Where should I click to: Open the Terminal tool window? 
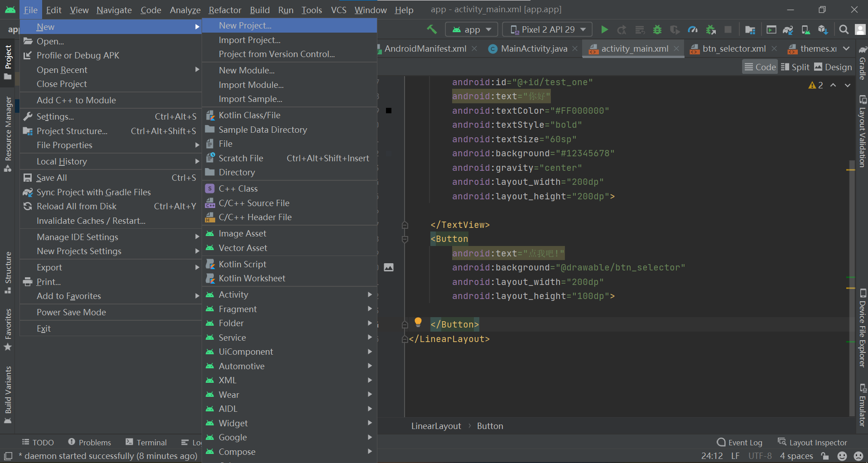tap(146, 442)
